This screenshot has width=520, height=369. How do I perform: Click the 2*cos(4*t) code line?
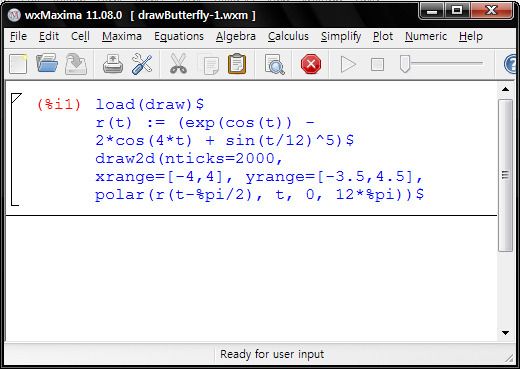tap(225, 140)
